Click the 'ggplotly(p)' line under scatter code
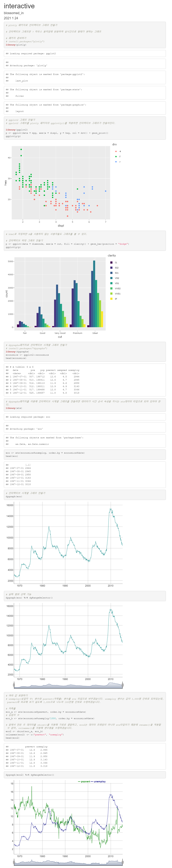This screenshot has width=172, height=868. coord(13,136)
